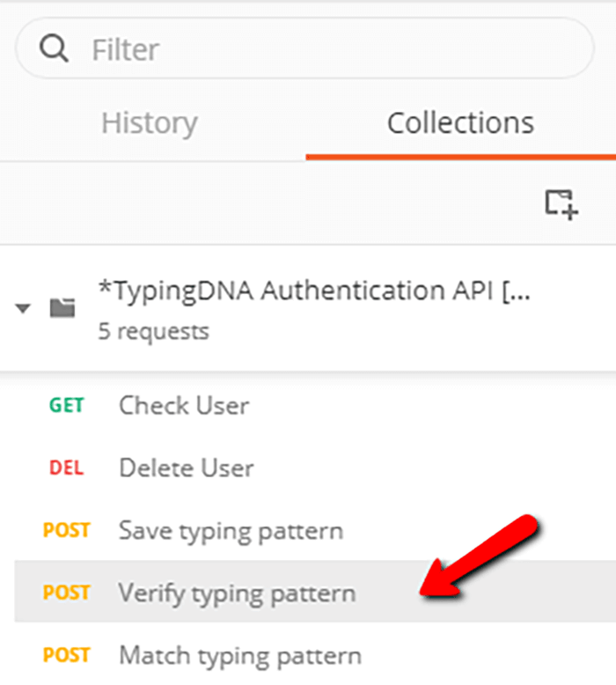616x685 pixels.
Task: Click POST label beside Match typing pattern
Action: click(x=66, y=655)
